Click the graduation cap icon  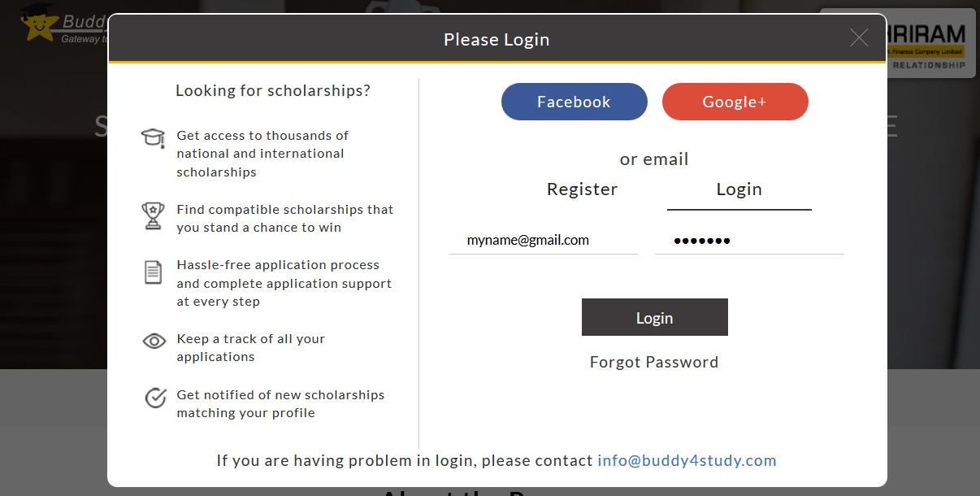point(153,137)
